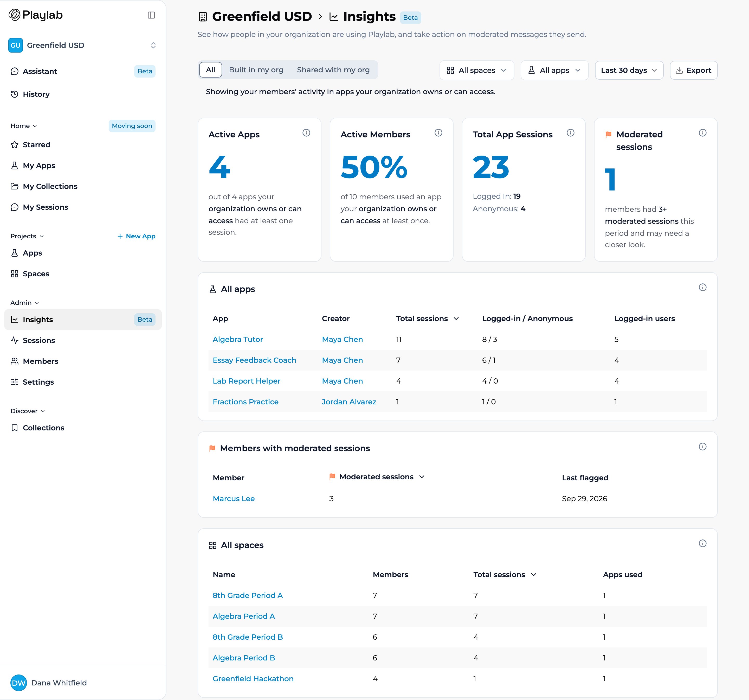
Task: Click info icon for Members with moderated sessions
Action: pyautogui.click(x=702, y=446)
